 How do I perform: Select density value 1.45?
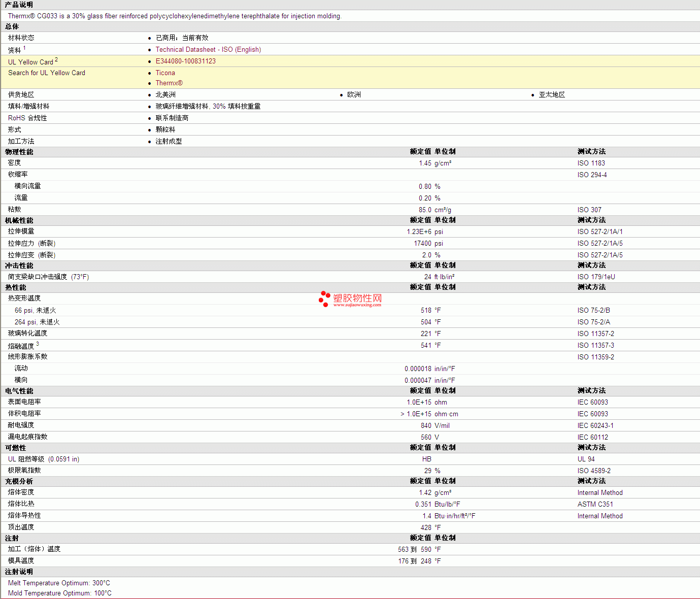coord(425,163)
